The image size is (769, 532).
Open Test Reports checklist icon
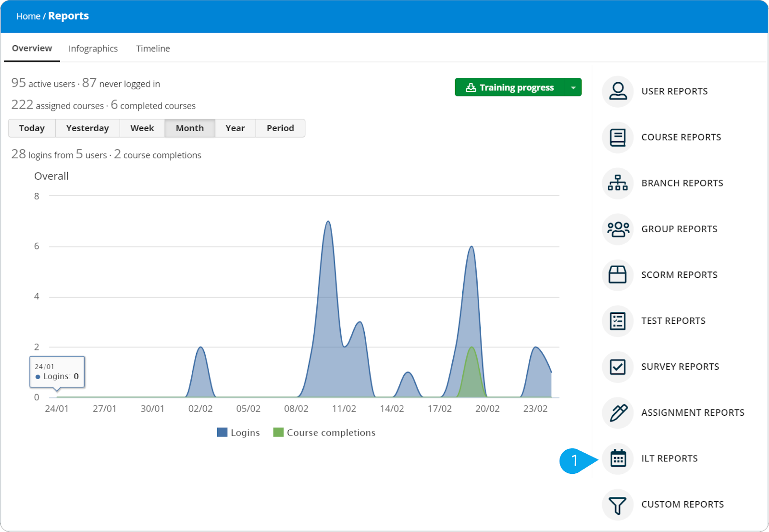pos(618,321)
